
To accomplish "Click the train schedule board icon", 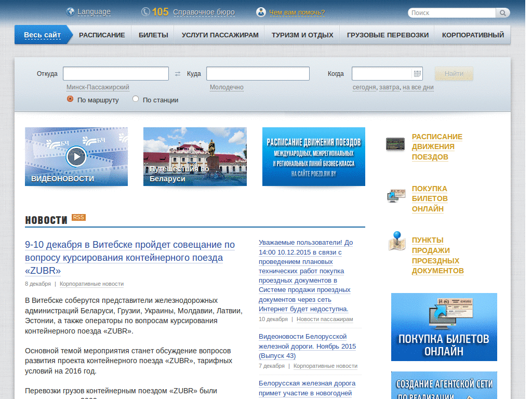I will click(395, 144).
